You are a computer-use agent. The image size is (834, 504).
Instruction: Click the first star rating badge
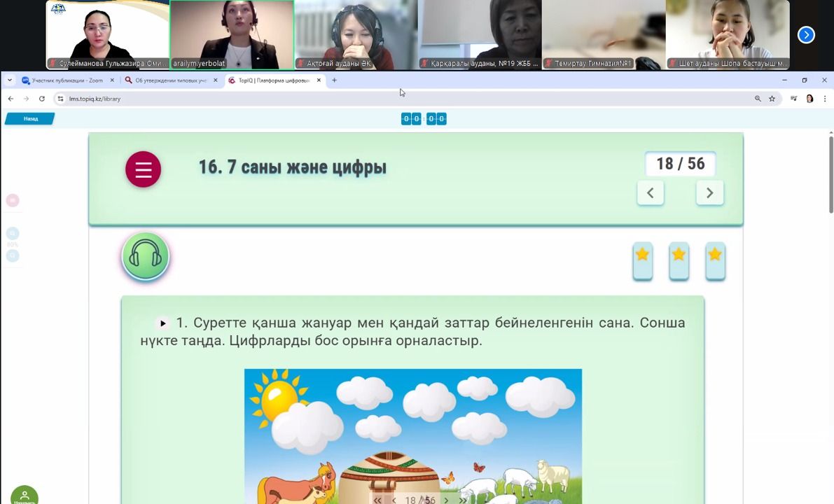pyautogui.click(x=642, y=259)
